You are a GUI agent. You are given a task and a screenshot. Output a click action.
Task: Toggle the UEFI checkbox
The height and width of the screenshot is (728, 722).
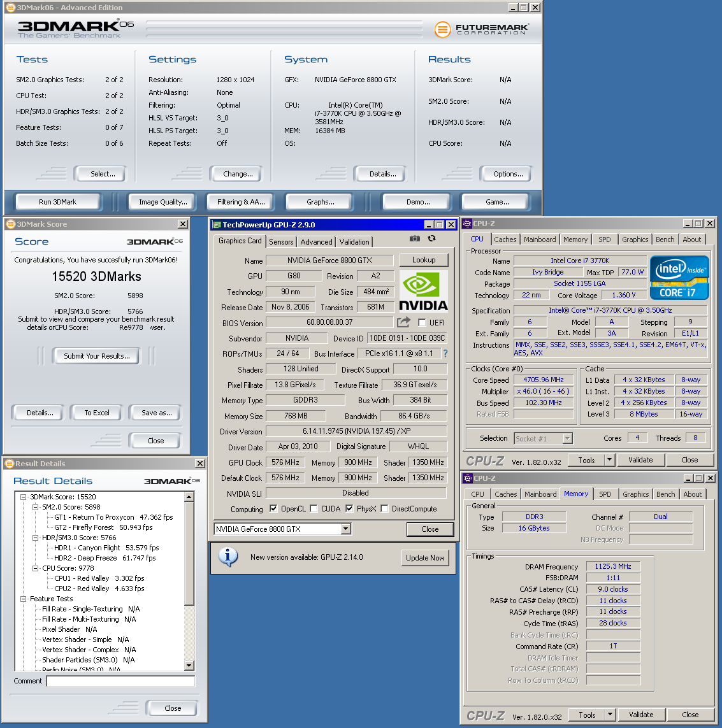[422, 322]
